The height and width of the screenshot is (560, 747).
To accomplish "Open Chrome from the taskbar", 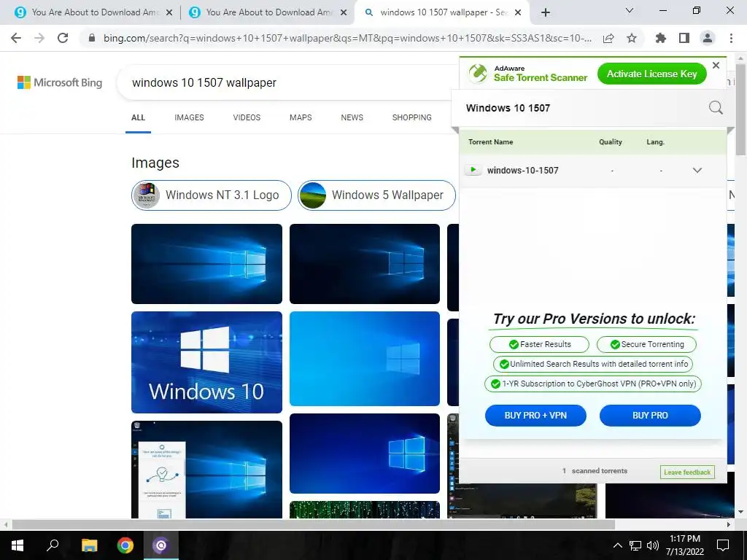I will [125, 545].
